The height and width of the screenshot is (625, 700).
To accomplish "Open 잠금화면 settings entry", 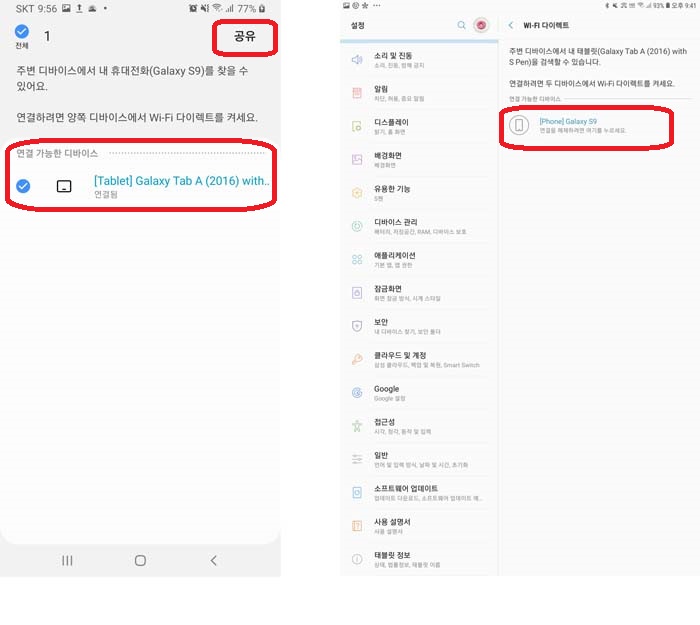I will (x=419, y=293).
